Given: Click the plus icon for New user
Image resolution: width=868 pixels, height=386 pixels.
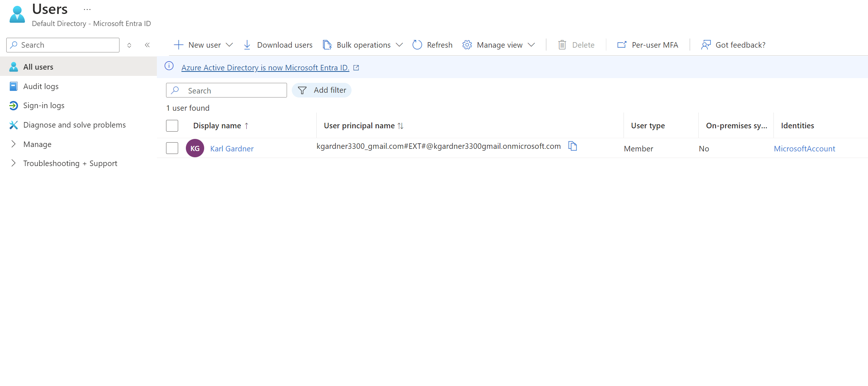Looking at the screenshot, I should (179, 45).
